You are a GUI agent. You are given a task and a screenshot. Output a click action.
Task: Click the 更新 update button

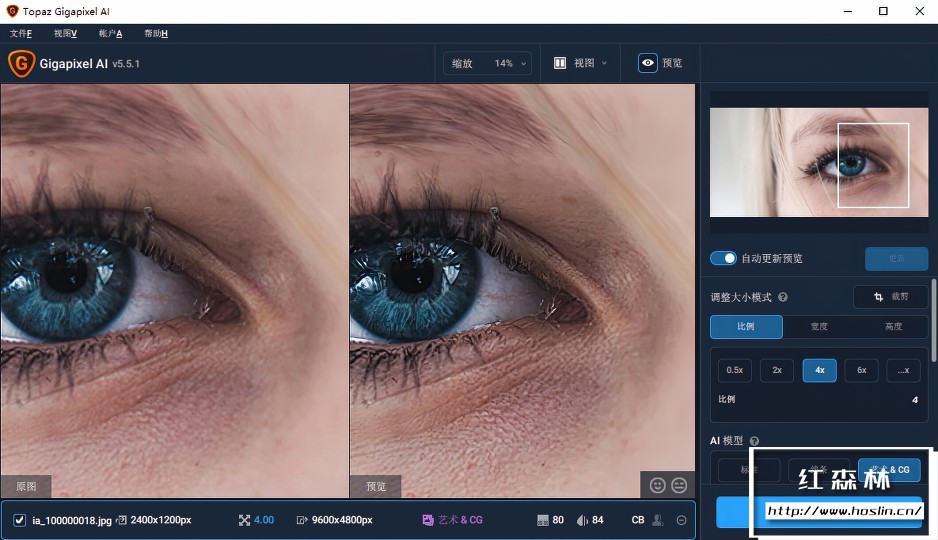(896, 258)
